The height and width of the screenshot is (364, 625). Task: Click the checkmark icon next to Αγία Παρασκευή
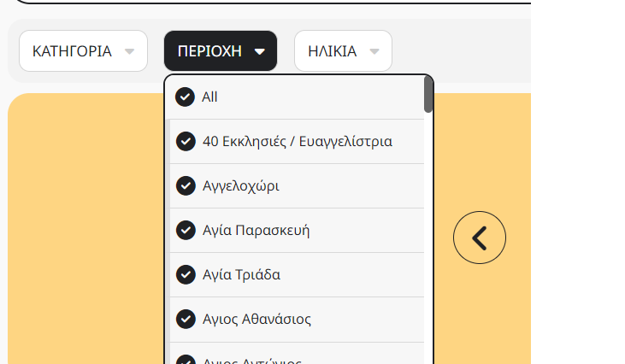(x=186, y=230)
